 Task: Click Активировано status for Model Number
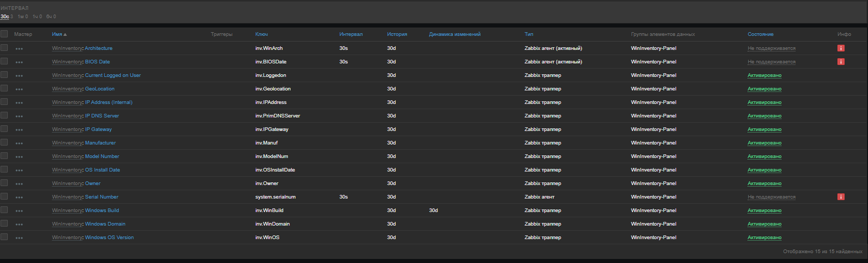coord(764,156)
